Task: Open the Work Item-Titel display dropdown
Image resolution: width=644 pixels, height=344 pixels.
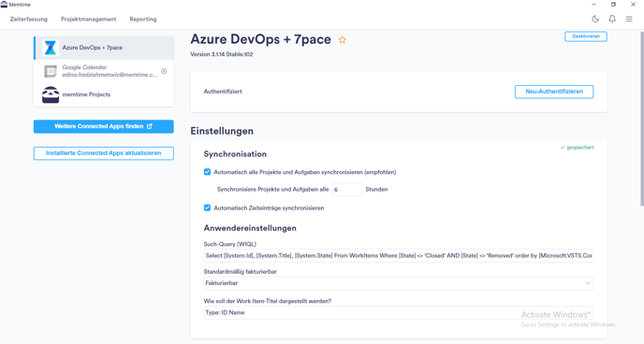Action: click(x=399, y=312)
